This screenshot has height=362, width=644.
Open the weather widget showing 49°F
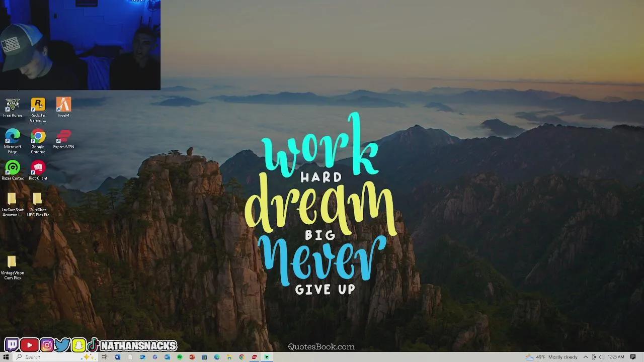(551, 357)
